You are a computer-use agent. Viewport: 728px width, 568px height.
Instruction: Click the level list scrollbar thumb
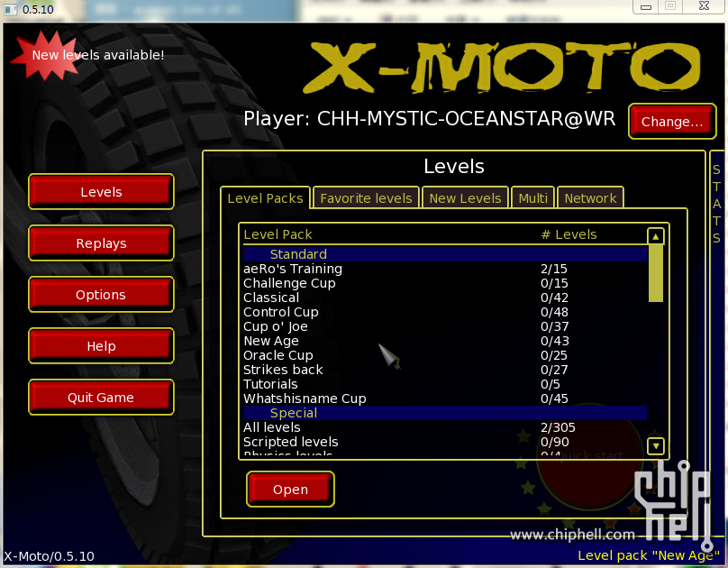(656, 273)
